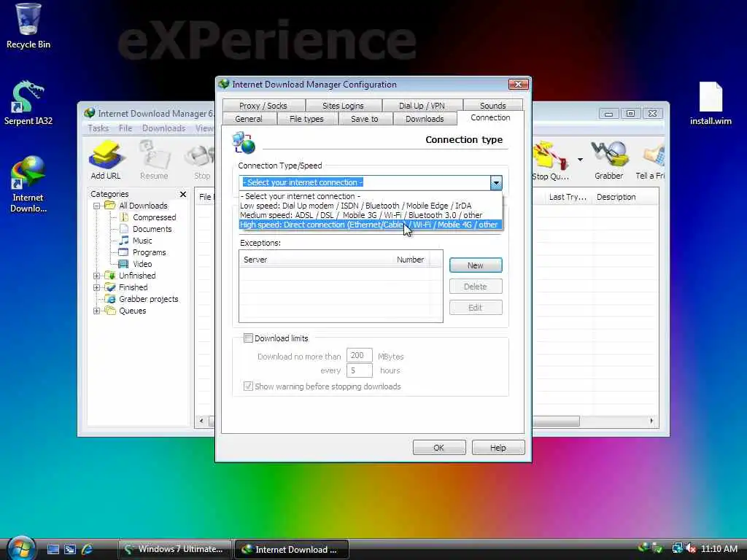747x560 pixels.
Task: Switch to the Sites Logins tab
Action: [343, 105]
